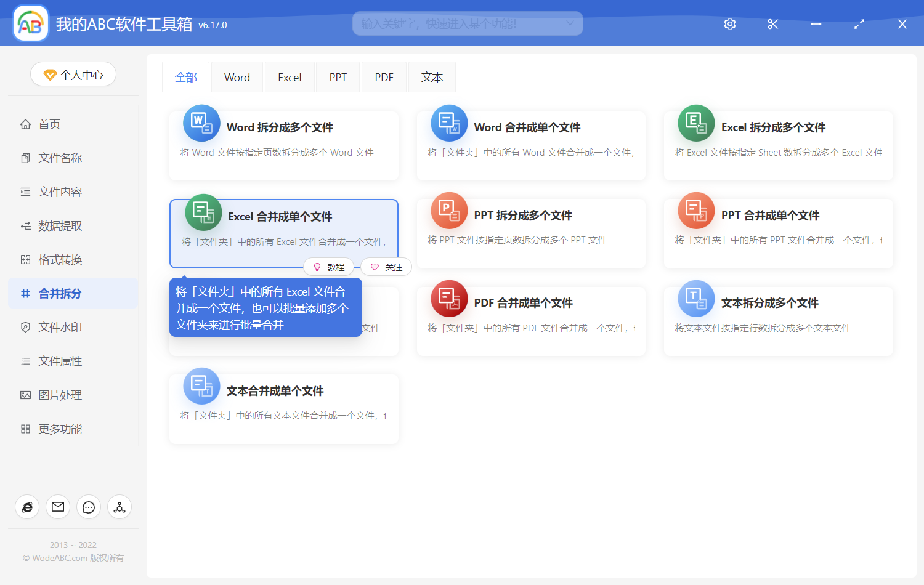Image resolution: width=924 pixels, height=585 pixels.
Task: Open 文件水印 in the sidebar menu
Action: coord(60,328)
